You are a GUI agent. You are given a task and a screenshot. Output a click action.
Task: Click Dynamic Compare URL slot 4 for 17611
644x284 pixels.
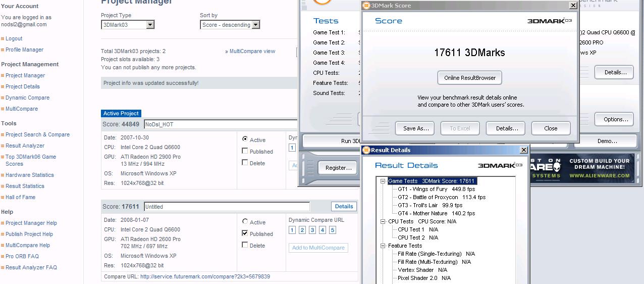pyautogui.click(x=323, y=230)
